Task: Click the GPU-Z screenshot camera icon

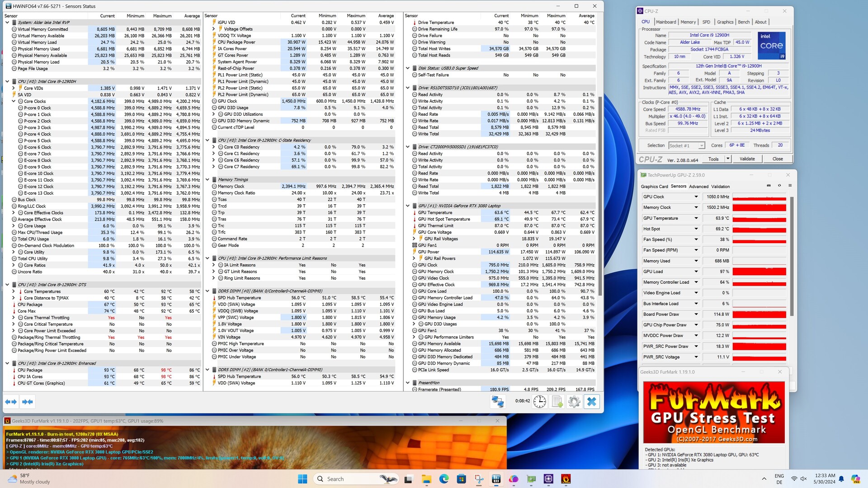Action: (769, 186)
